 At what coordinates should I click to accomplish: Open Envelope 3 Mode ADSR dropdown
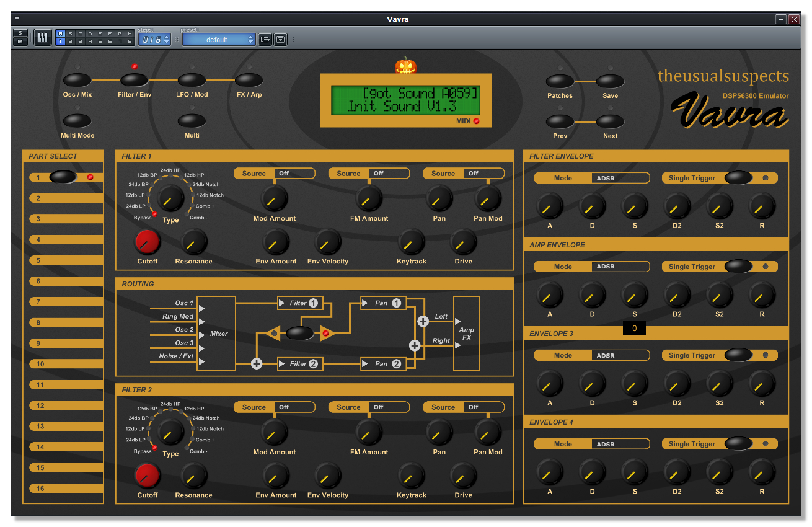(620, 355)
